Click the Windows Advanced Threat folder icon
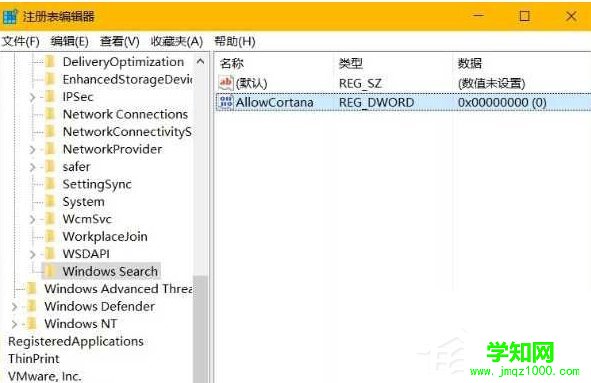This screenshot has width=591, height=383. point(32,289)
